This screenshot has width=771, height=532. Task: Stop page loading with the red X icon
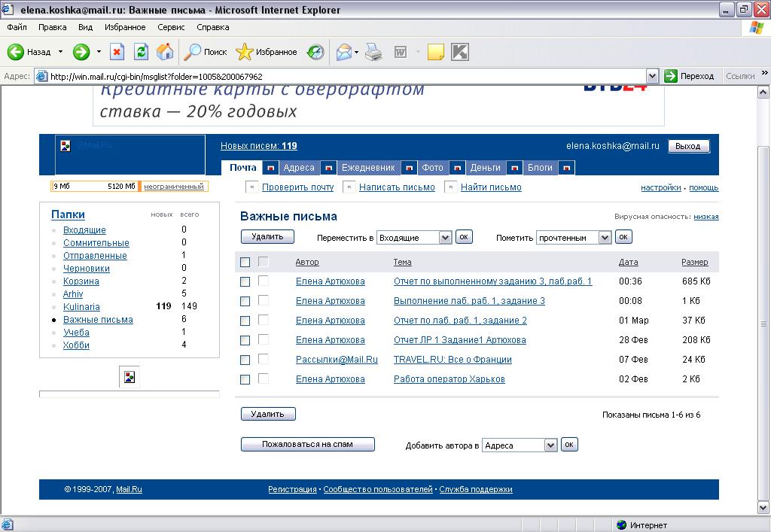117,52
